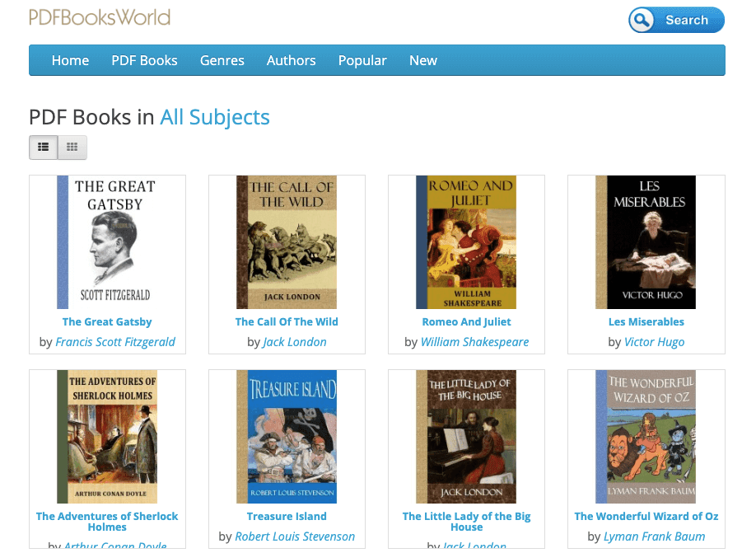The width and height of the screenshot is (756, 553).
Task: Switch to grid view layout
Action: click(x=71, y=147)
